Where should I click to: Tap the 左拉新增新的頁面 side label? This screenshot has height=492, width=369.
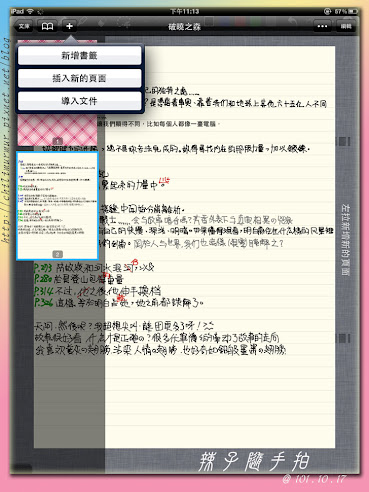(345, 240)
